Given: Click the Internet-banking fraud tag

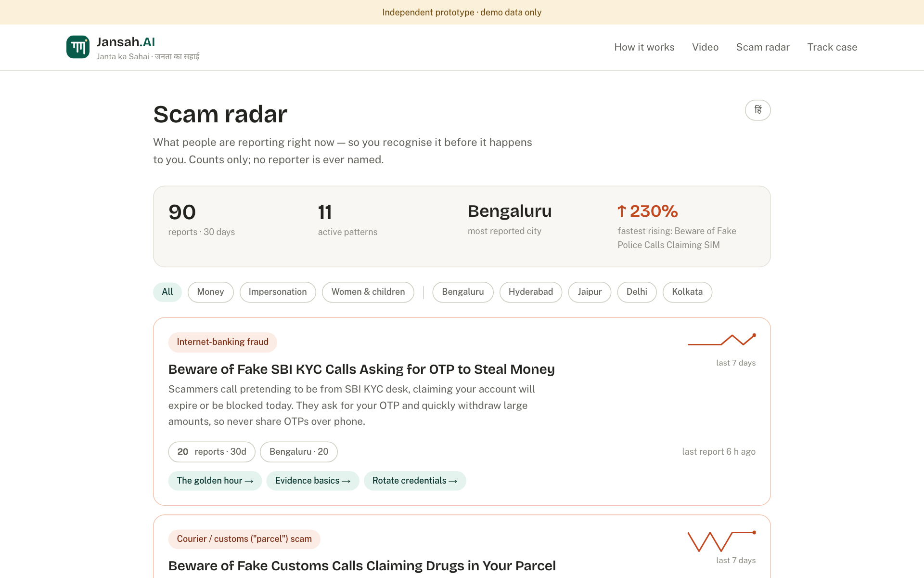Looking at the screenshot, I should coord(222,342).
